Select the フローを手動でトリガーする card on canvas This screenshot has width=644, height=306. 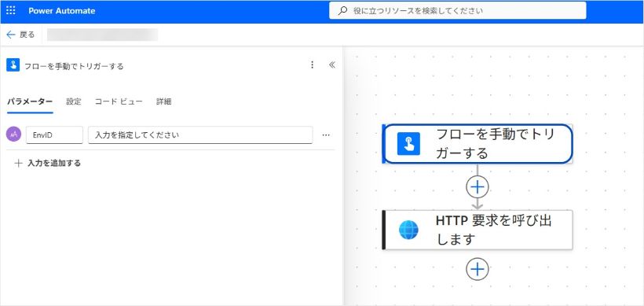(478, 144)
